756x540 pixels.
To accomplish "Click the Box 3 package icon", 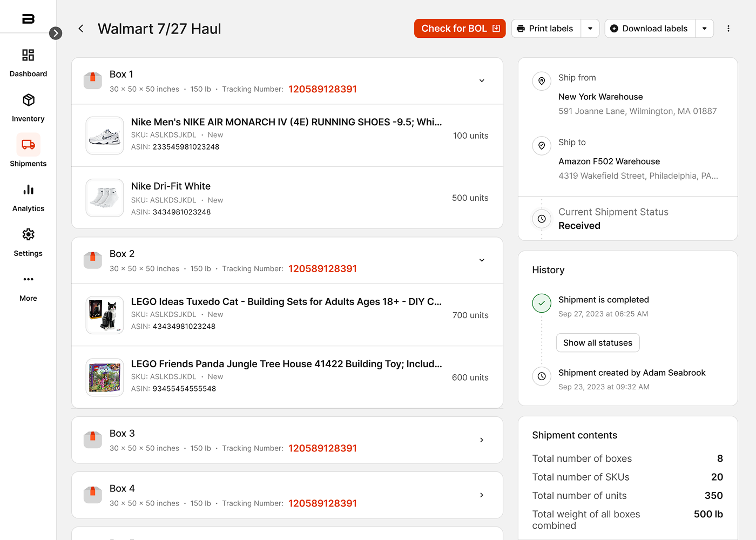I will pos(93,440).
